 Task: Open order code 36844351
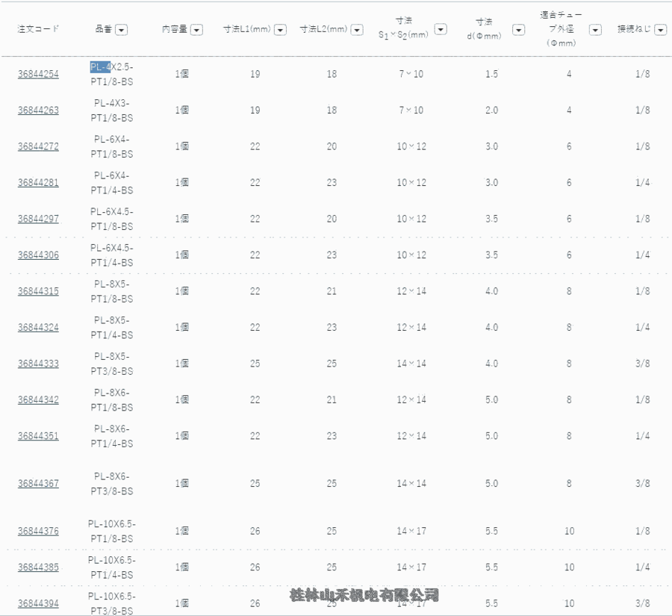(38, 436)
